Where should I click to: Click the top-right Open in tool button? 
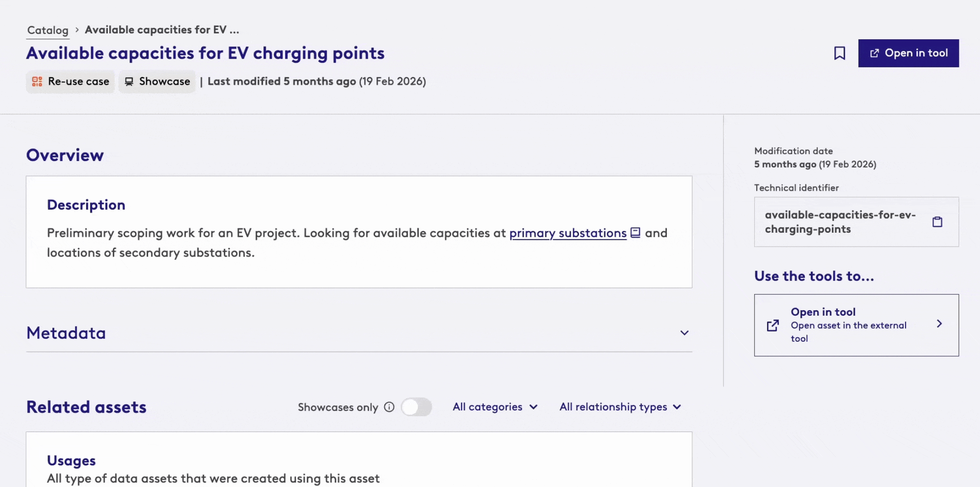(x=908, y=53)
